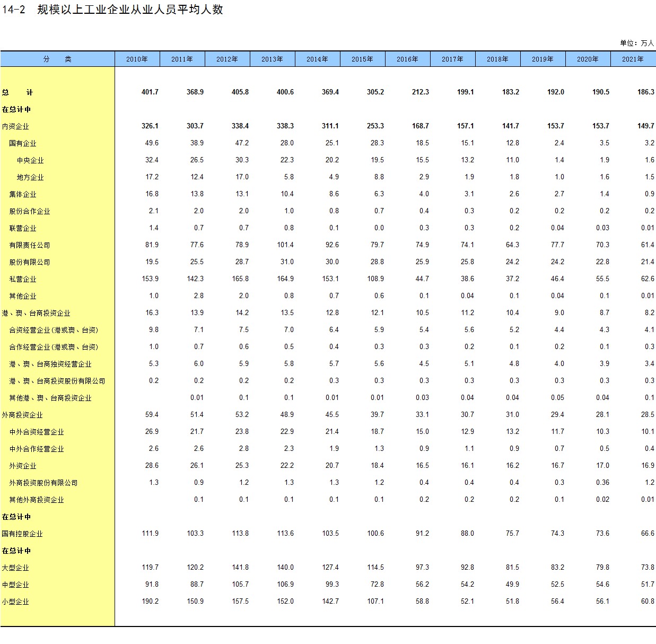Image resolution: width=656 pixels, height=644 pixels.
Task: Click the 2010年 column header
Action: [x=137, y=59]
